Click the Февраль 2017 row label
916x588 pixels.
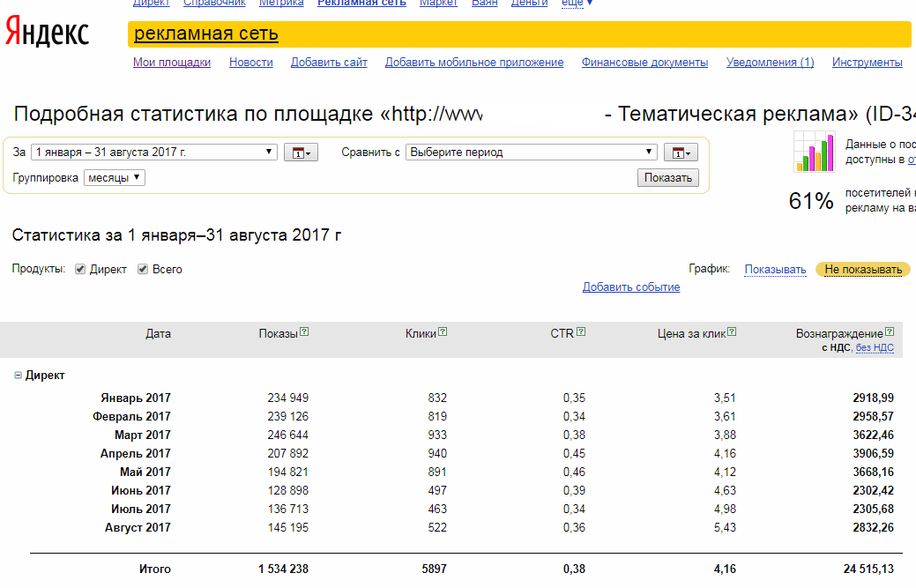pyautogui.click(x=131, y=417)
